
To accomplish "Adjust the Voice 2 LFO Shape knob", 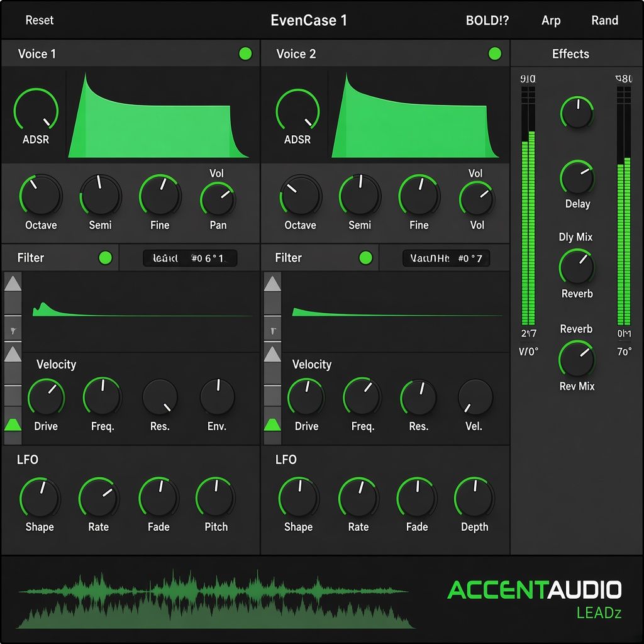I will point(299,497).
